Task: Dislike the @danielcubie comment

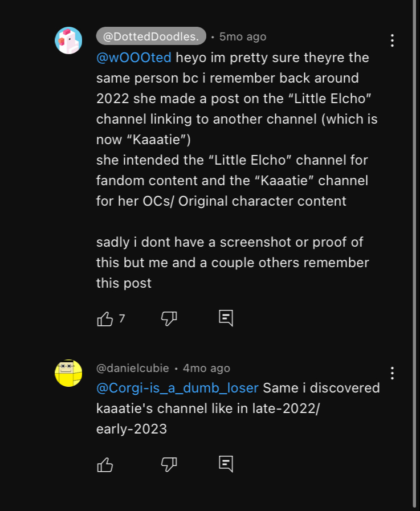Action: point(169,464)
